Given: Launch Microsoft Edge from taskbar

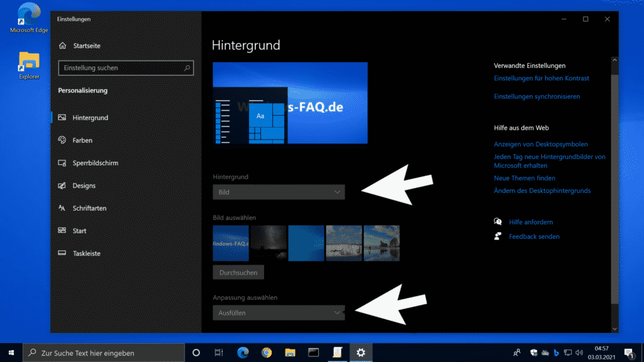Looking at the screenshot, I should point(243,353).
